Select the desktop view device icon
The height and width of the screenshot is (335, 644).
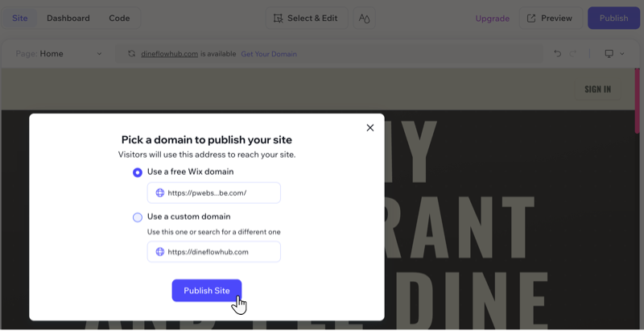pyautogui.click(x=609, y=54)
